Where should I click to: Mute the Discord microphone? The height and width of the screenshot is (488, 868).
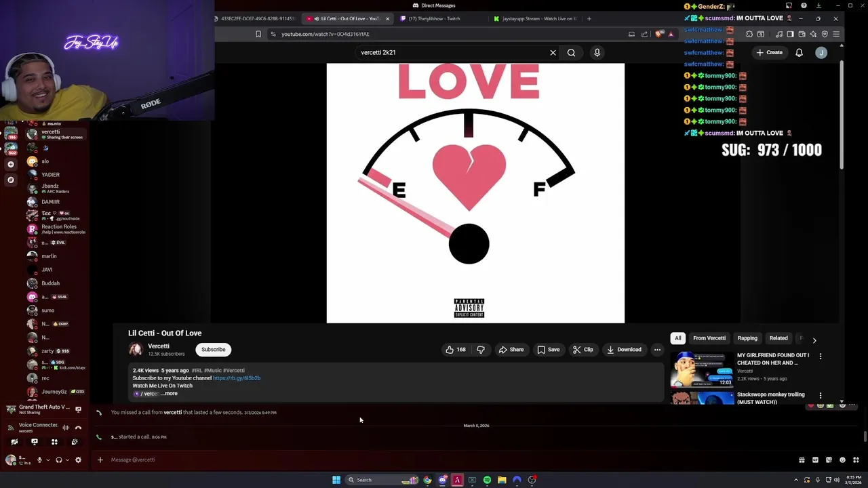(x=39, y=460)
